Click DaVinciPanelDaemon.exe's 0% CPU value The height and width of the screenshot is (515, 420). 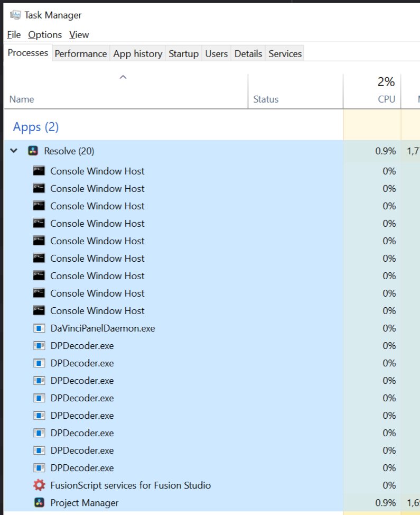coord(389,328)
